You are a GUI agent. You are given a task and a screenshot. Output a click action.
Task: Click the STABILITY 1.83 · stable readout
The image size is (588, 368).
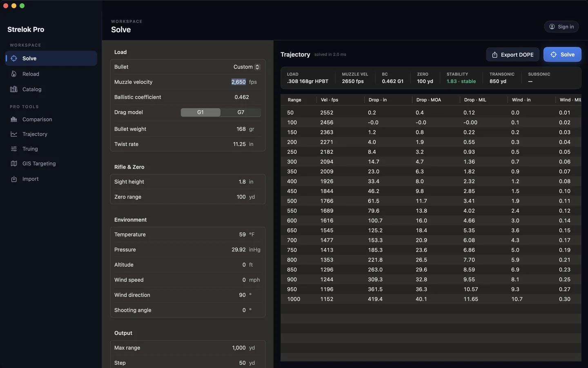pos(461,78)
